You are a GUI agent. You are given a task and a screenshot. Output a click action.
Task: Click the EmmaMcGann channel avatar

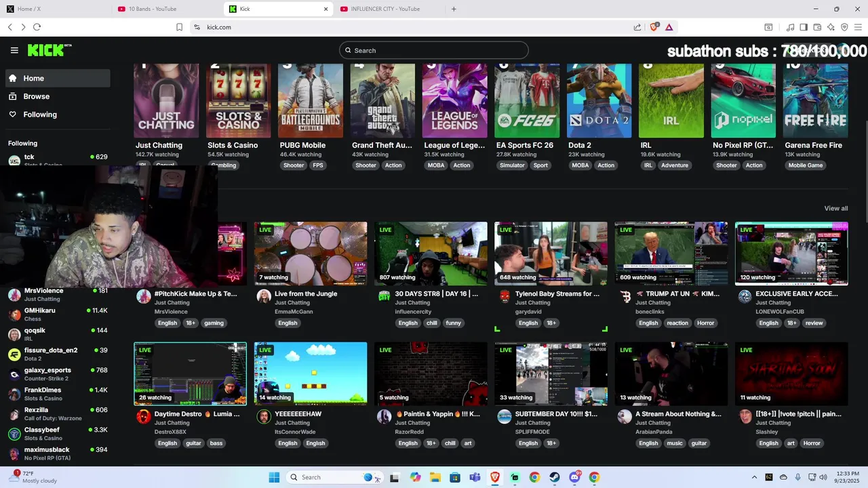264,296
